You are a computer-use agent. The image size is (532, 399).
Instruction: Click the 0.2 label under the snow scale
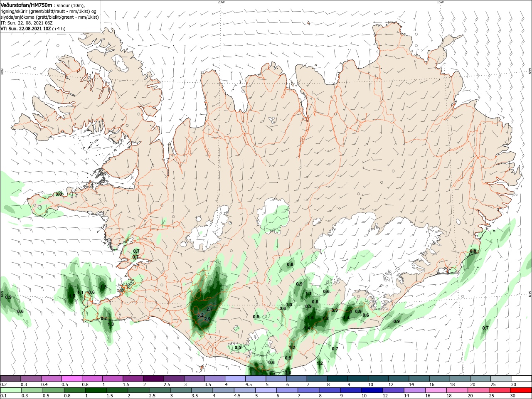coord(3,384)
